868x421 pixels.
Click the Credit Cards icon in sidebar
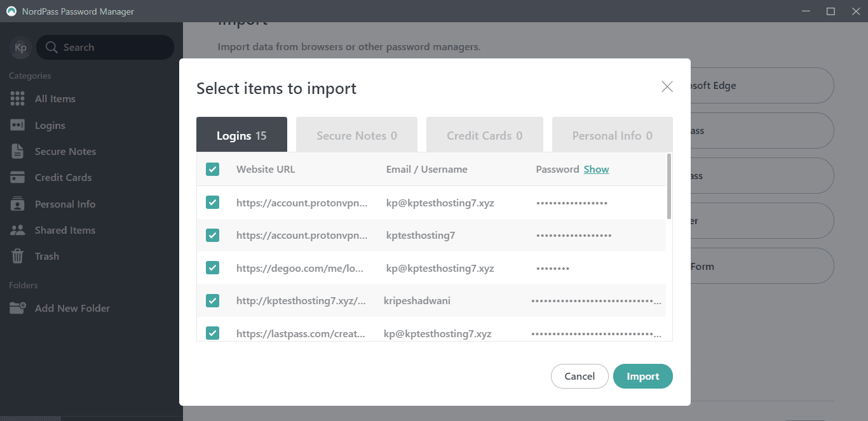click(x=17, y=178)
